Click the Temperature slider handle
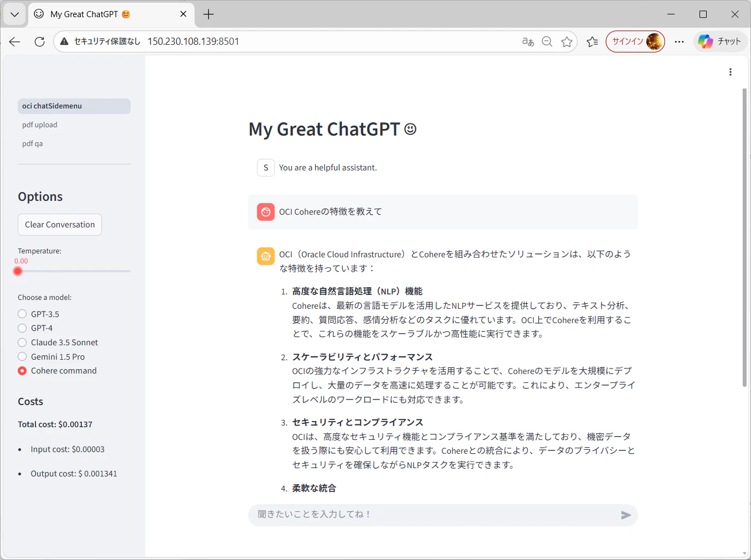Image resolution: width=751 pixels, height=560 pixels. [x=18, y=271]
